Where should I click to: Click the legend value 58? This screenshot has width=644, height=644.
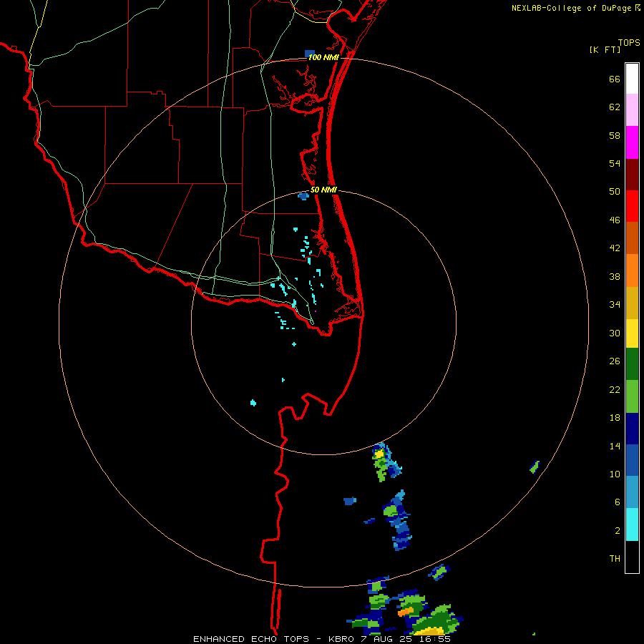(615, 135)
